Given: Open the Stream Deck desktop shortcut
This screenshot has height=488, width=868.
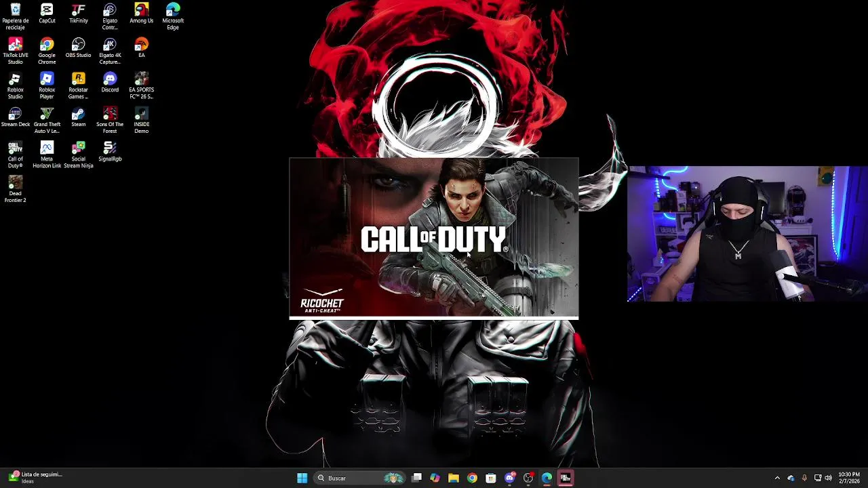Looking at the screenshot, I should click(15, 117).
